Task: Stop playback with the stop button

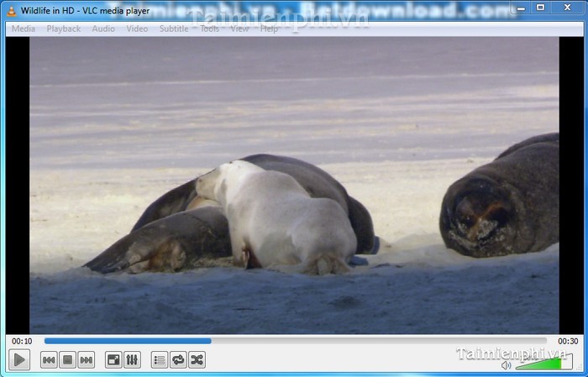Action: point(67,360)
